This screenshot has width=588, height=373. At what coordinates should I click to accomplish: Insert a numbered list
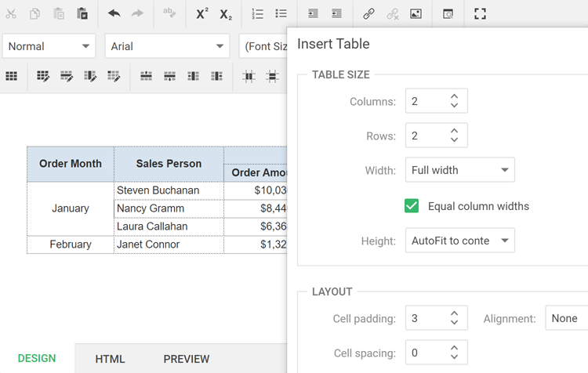click(x=258, y=14)
